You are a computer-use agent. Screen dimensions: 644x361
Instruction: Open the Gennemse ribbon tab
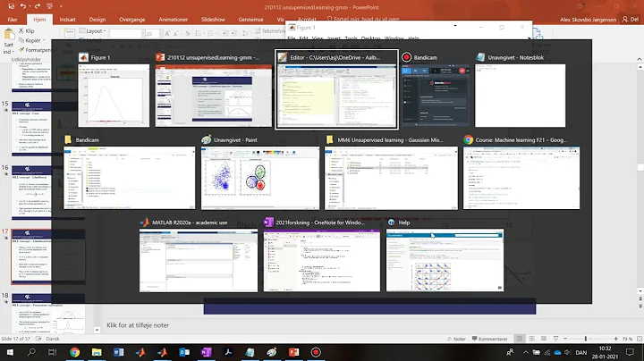250,20
